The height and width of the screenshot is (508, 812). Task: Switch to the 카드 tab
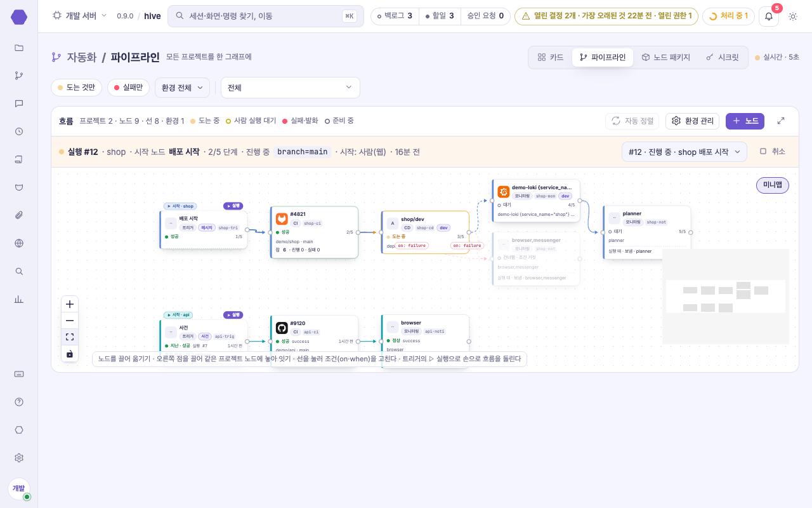551,57
